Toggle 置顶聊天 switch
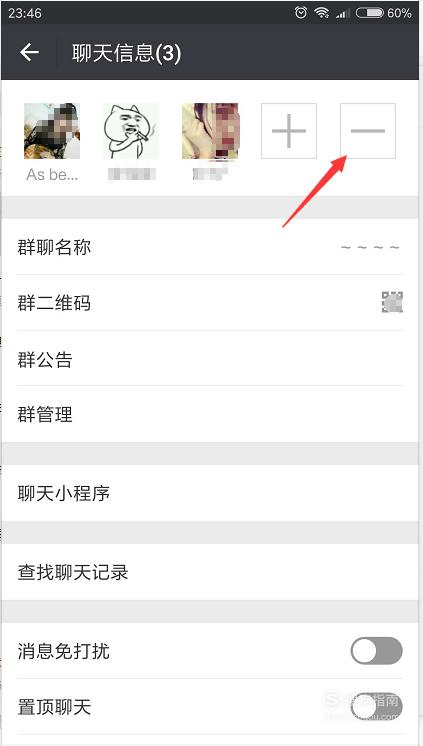Viewport: 423px width, 746px height. pos(376,707)
